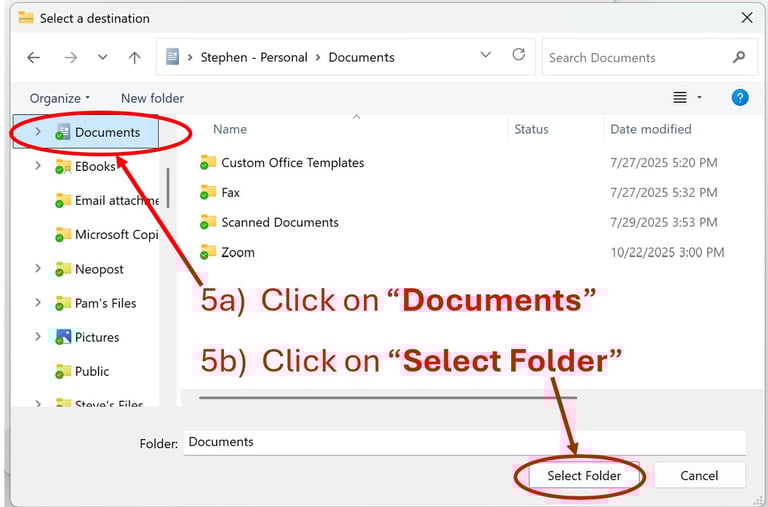Go up one folder level

135,58
